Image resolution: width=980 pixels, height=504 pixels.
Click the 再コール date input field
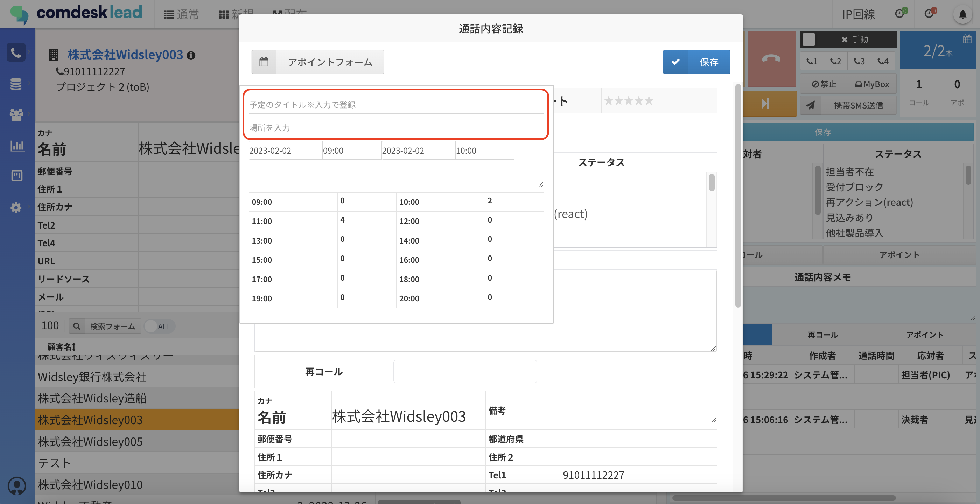coord(465,372)
